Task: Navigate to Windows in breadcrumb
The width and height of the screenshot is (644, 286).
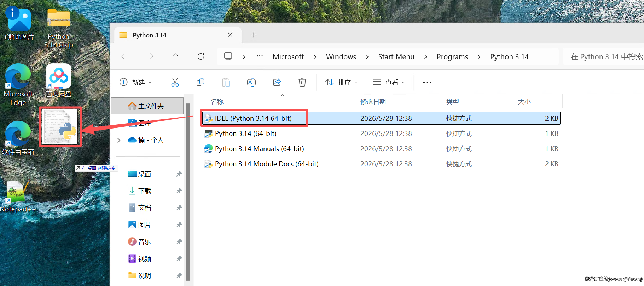Action: tap(341, 57)
